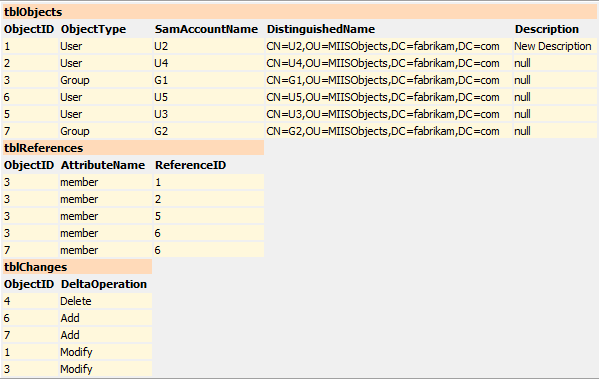Select SamAccountName cell U4
The image size is (599, 379).
209,63
